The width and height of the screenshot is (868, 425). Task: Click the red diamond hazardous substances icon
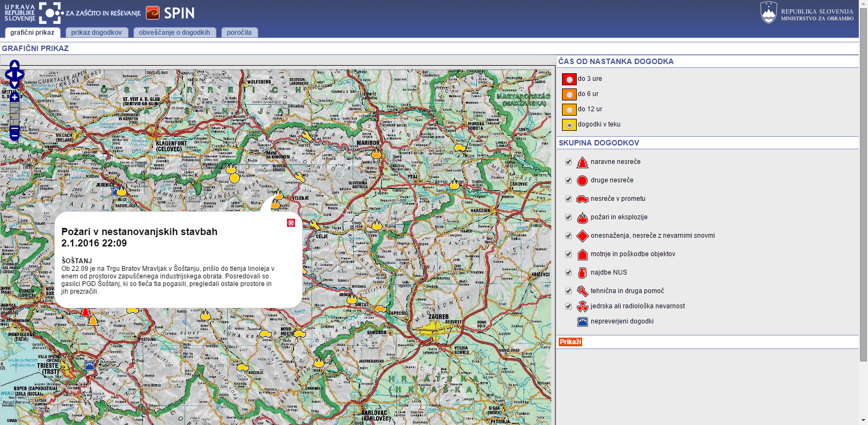[582, 236]
